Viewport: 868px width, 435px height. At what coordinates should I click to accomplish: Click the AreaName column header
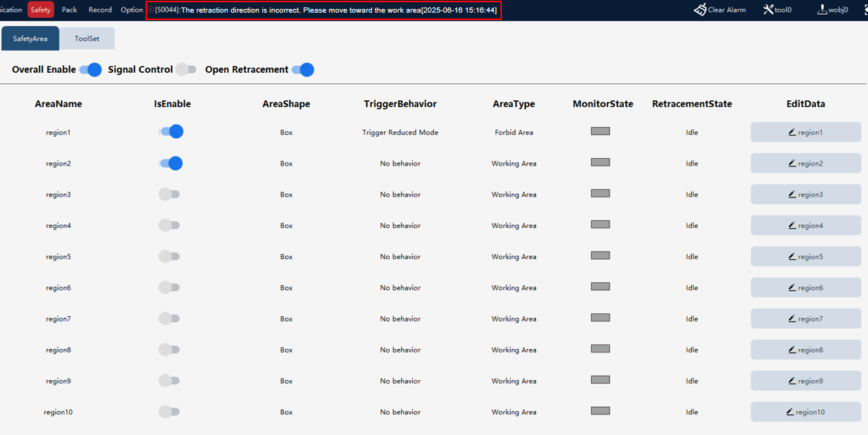(x=58, y=103)
